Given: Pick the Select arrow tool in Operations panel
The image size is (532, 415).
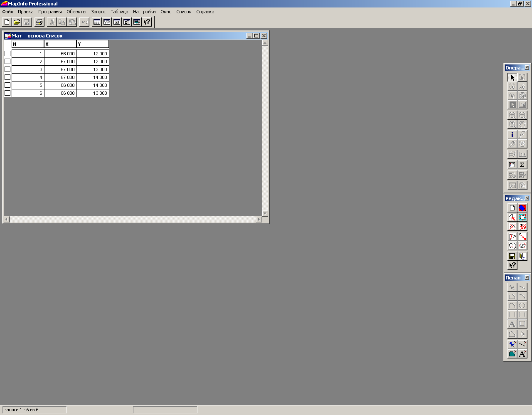Looking at the screenshot, I should [x=512, y=77].
